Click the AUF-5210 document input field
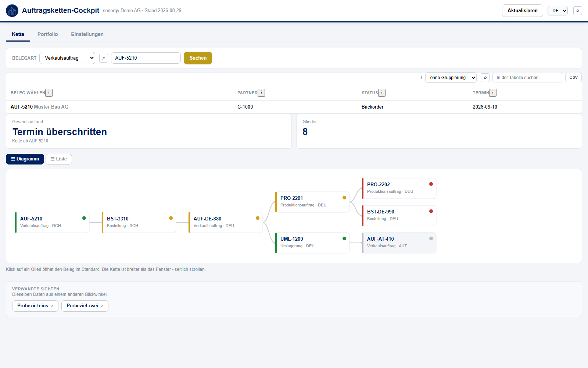The width and height of the screenshot is (588, 368). pos(146,58)
